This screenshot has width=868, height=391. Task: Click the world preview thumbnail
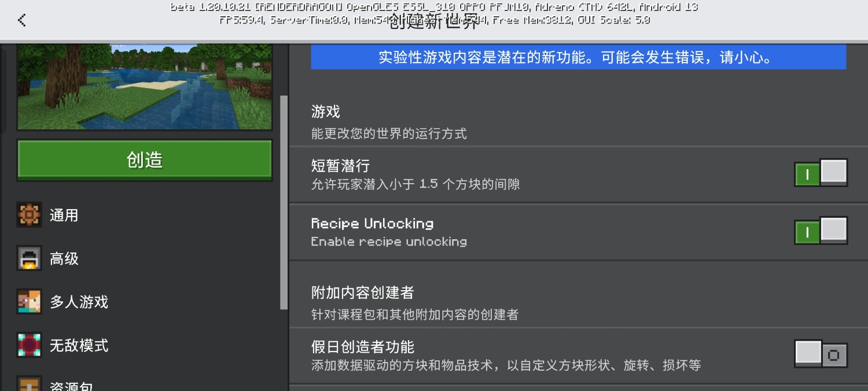tap(145, 87)
